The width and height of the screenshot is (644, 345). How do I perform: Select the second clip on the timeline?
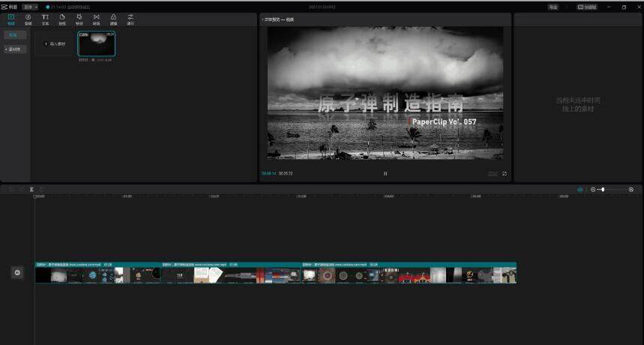(232, 273)
